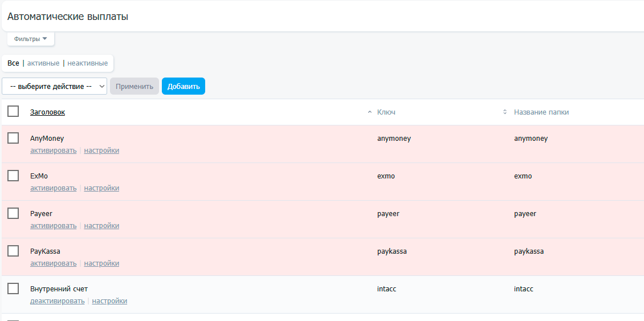Open настройки for ExMo

point(101,188)
